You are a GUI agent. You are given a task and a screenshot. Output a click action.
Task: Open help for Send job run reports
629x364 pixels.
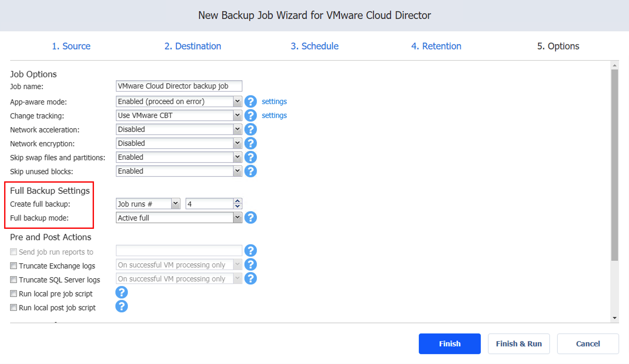coord(250,250)
